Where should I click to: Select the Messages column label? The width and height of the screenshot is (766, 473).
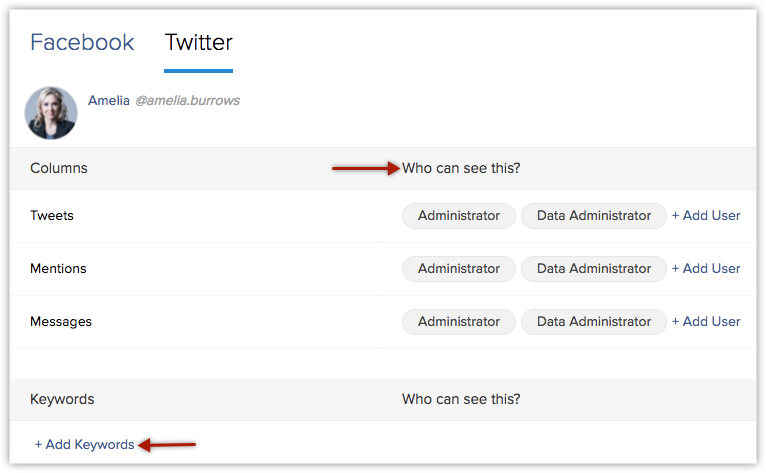tap(61, 322)
